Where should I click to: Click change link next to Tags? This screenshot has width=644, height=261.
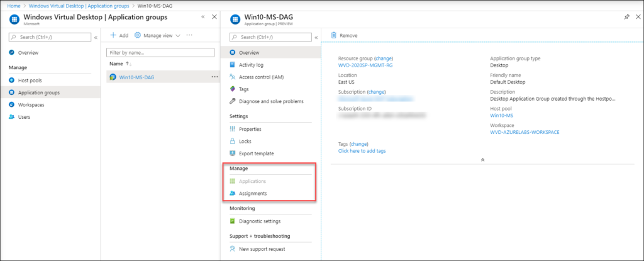[359, 144]
